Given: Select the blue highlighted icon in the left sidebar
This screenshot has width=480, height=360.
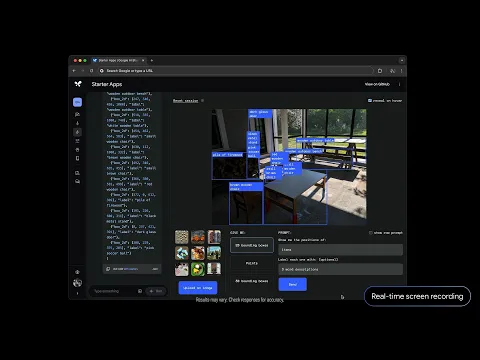Looking at the screenshot, I should point(77,102).
